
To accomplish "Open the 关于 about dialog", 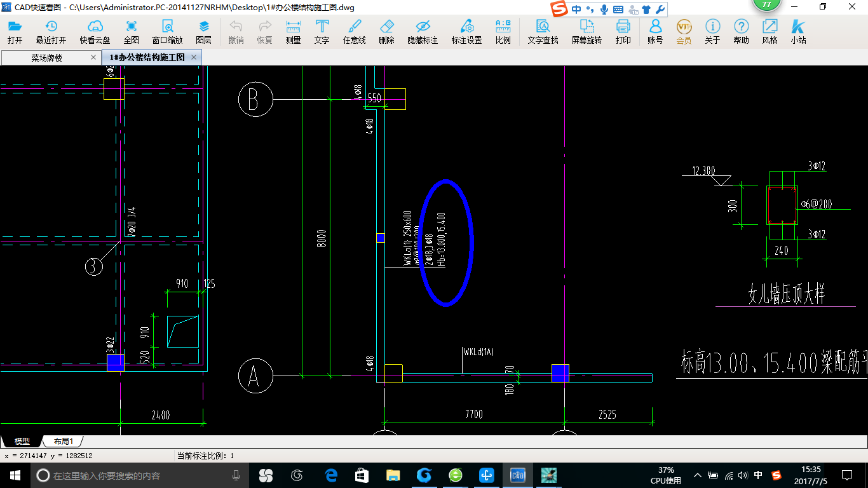I will pyautogui.click(x=712, y=32).
